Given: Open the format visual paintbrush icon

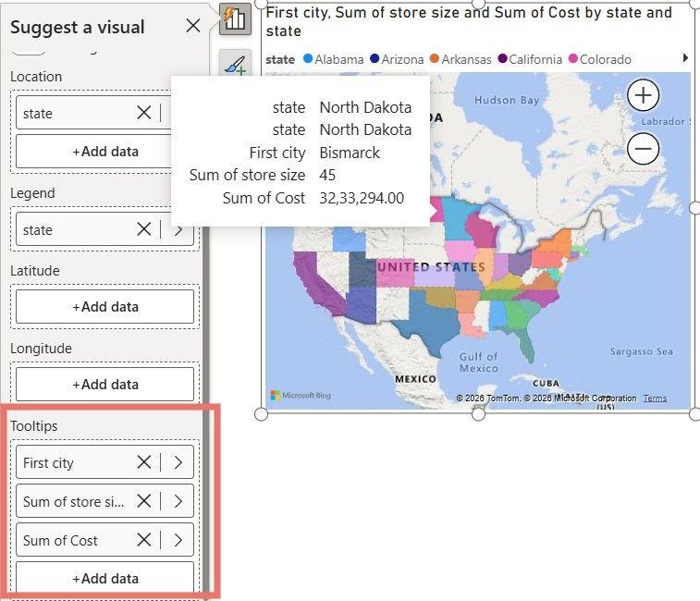Looking at the screenshot, I should (x=235, y=65).
